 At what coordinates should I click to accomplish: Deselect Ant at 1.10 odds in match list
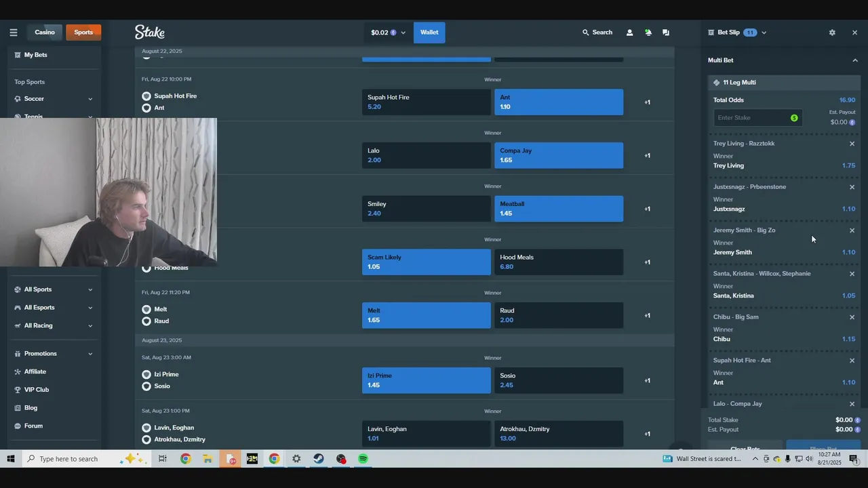coord(559,102)
